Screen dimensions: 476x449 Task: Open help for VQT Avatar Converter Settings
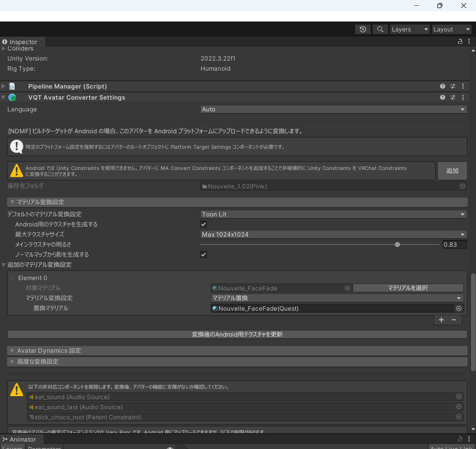pos(442,97)
